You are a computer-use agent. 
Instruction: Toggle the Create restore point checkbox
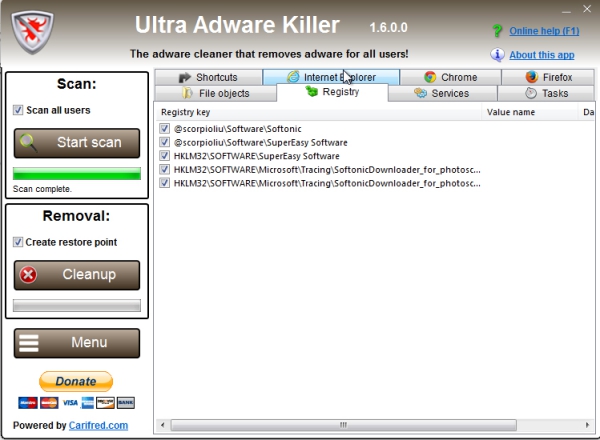click(x=18, y=242)
